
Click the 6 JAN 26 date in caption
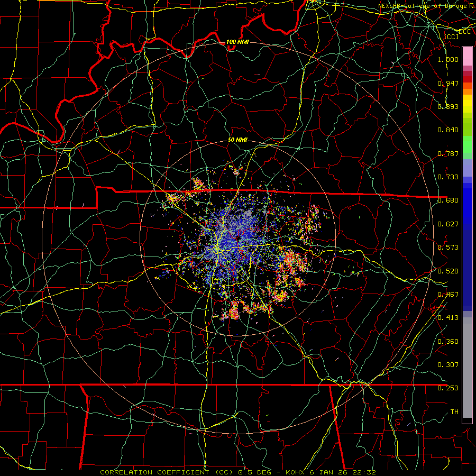click(x=329, y=472)
